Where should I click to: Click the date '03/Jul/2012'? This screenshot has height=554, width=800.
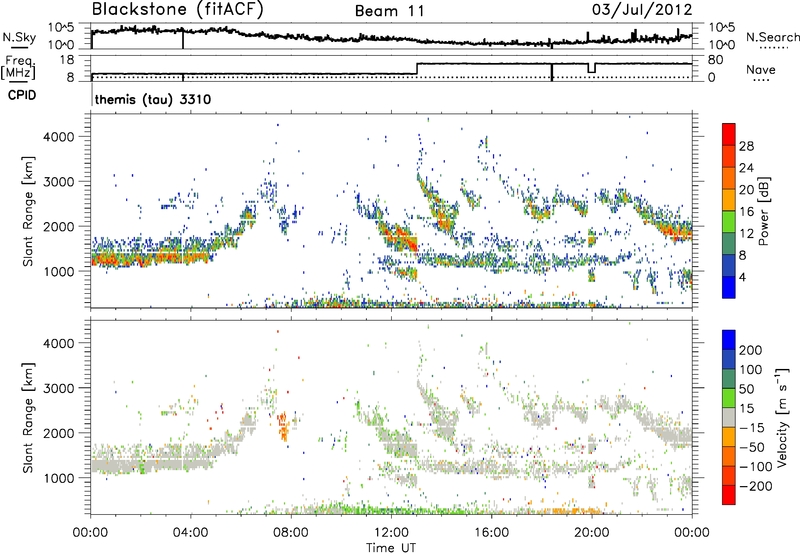click(642, 10)
